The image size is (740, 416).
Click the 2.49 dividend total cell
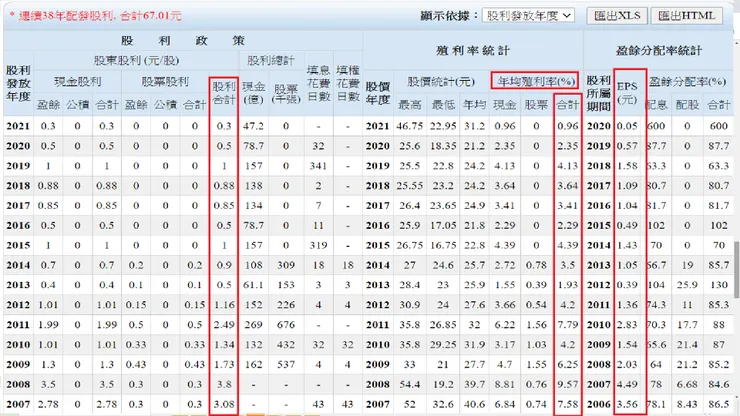224,324
